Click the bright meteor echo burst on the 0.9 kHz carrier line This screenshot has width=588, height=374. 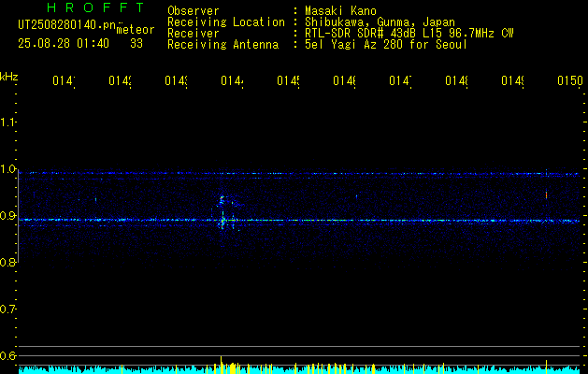click(222, 221)
